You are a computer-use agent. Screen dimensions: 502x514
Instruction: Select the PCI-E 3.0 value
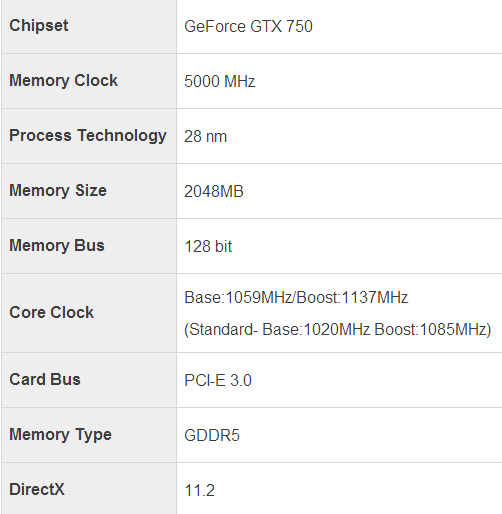pos(218,380)
